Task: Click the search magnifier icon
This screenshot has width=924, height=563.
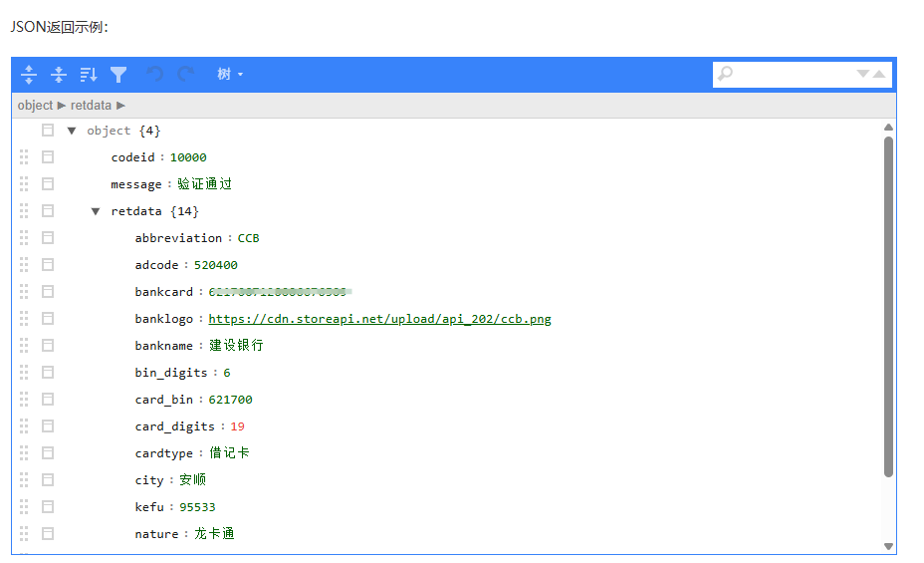Action: pyautogui.click(x=726, y=74)
